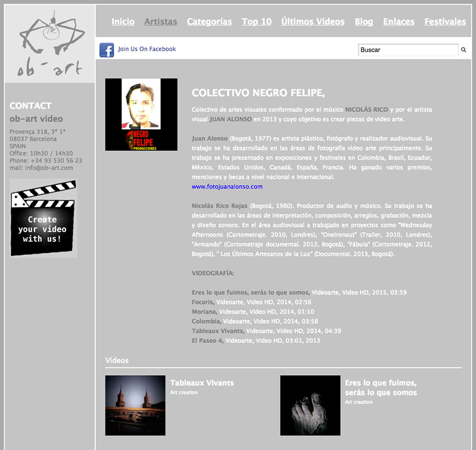Open the Tableaux Vivants video thumbnail
The width and height of the screenshot is (476, 450).
pyautogui.click(x=135, y=405)
